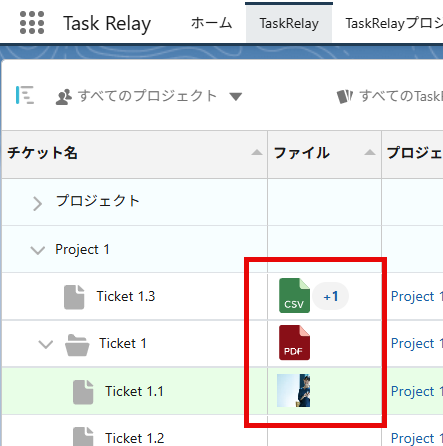Screen dimensions: 443x446
Task: Open the Project 1 link on Ticket 1.3 row
Action: tap(417, 296)
